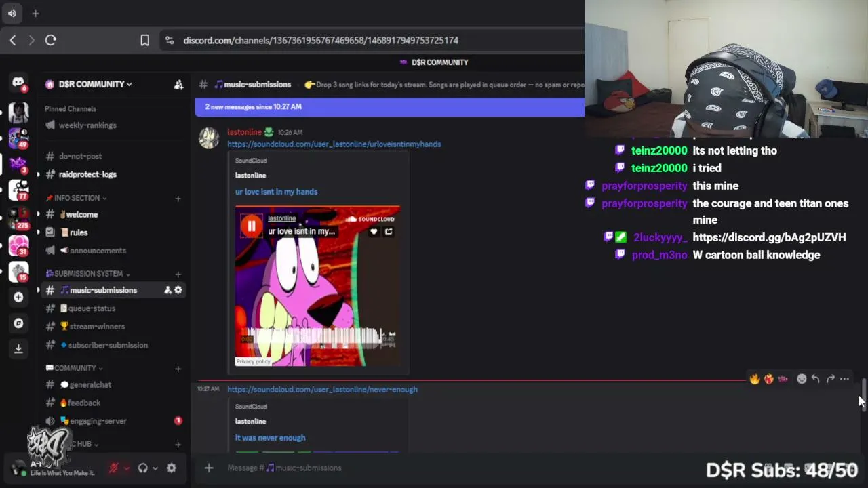This screenshot has height=488, width=868.
Task: Add channel to INFO SECTION category
Action: [178, 199]
